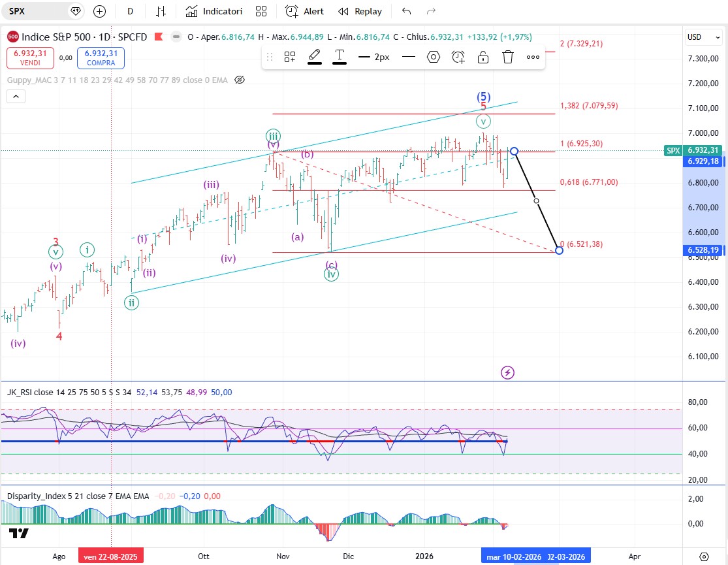The height and width of the screenshot is (565, 728).
Task: Click the purple lightning event marker
Action: tap(507, 373)
